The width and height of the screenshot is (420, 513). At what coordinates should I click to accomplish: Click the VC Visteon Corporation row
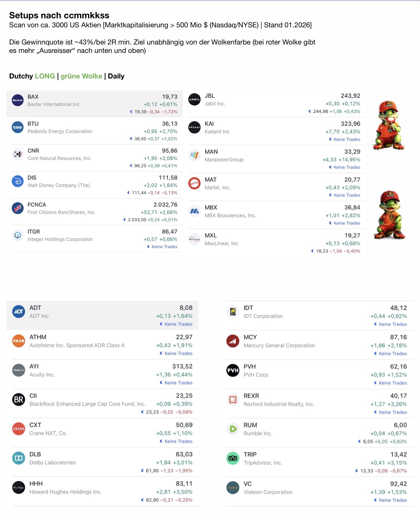319,491
